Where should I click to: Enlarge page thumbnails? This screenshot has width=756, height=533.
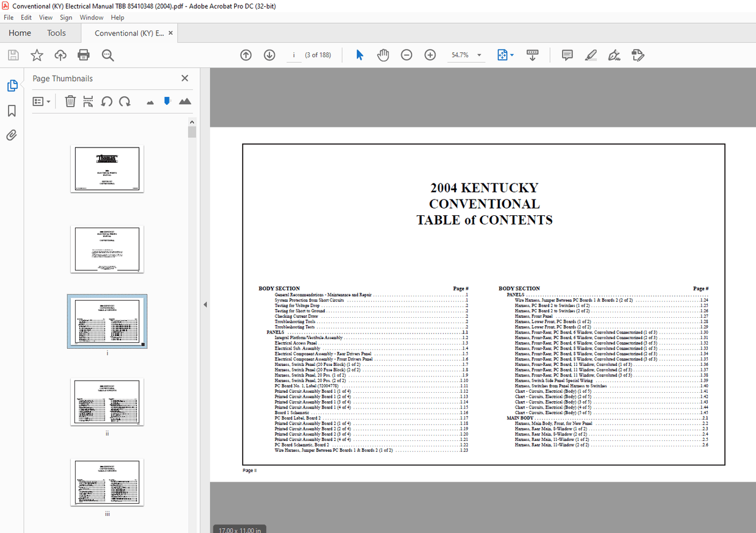[x=185, y=101]
